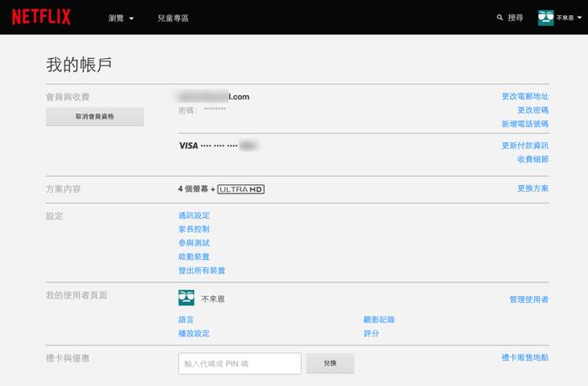588x386 pixels.
Task: Click the 我的帳戶 page heading
Action: 79,65
